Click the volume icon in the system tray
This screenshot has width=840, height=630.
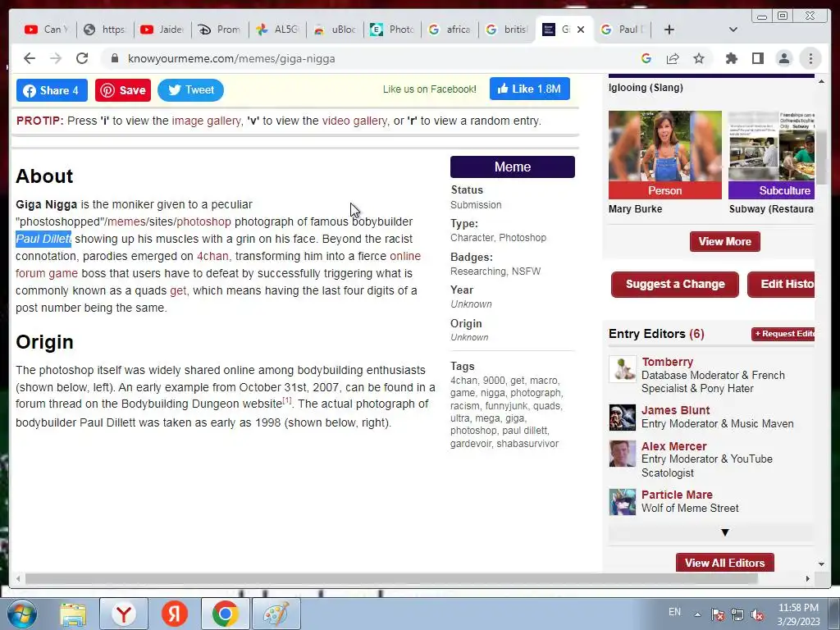pyautogui.click(x=757, y=614)
